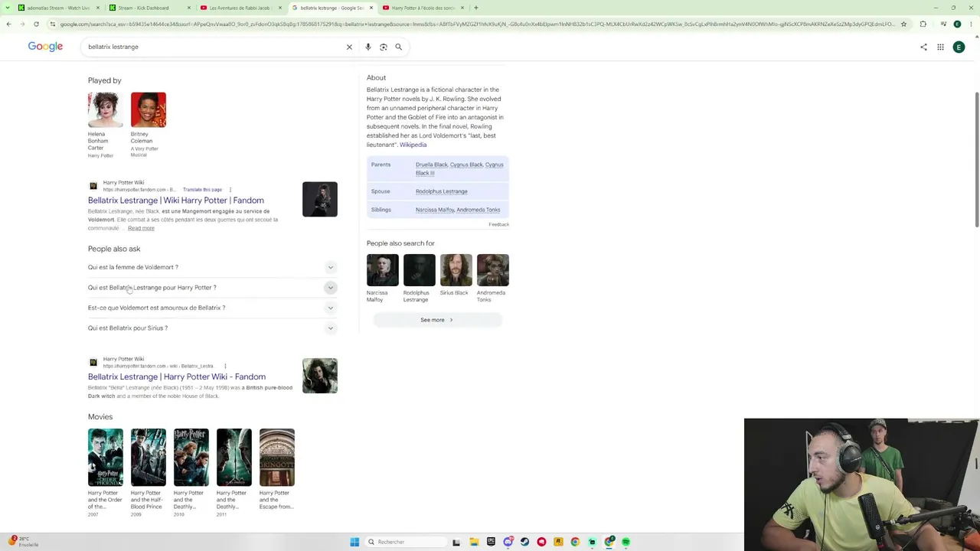
Task: Expand "Qui est Bellatrix Lestrange pour Harry Potter ?"
Action: coord(212,288)
